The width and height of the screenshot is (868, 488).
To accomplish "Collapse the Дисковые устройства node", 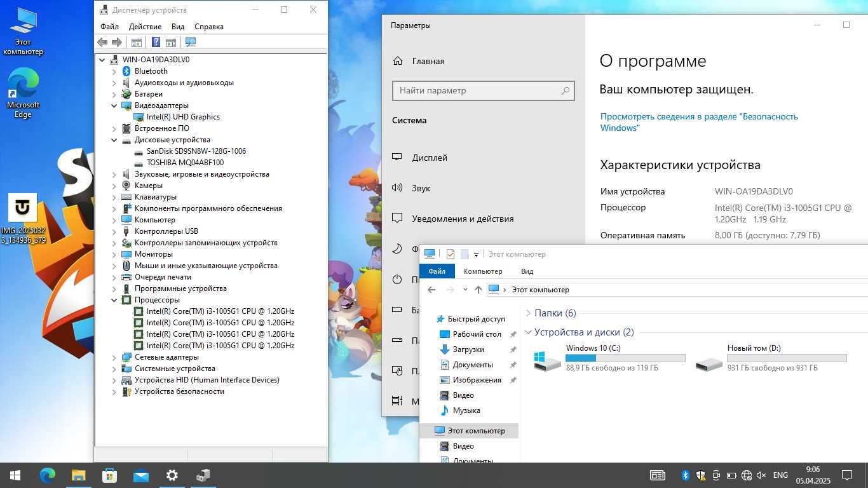I will pos(114,140).
